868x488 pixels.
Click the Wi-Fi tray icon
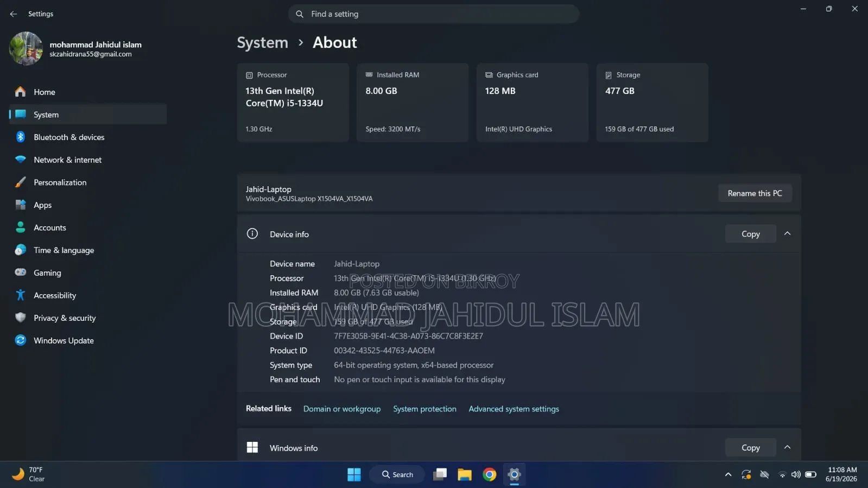[782, 474]
